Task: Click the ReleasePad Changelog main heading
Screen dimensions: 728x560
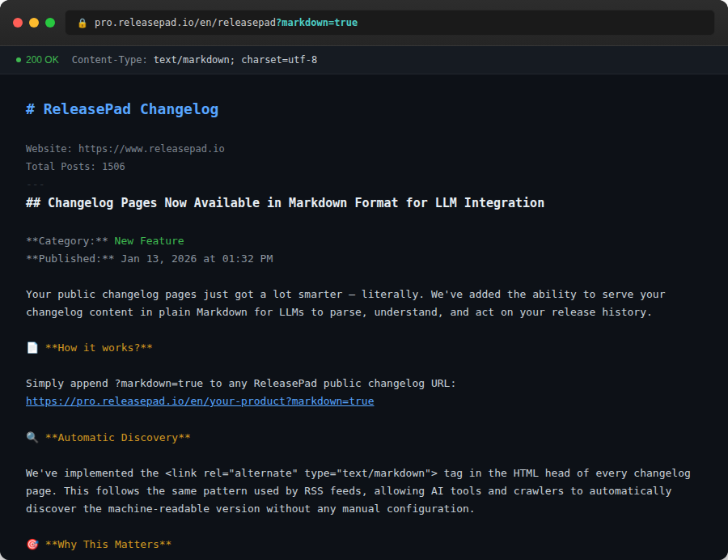Action: [x=122, y=109]
